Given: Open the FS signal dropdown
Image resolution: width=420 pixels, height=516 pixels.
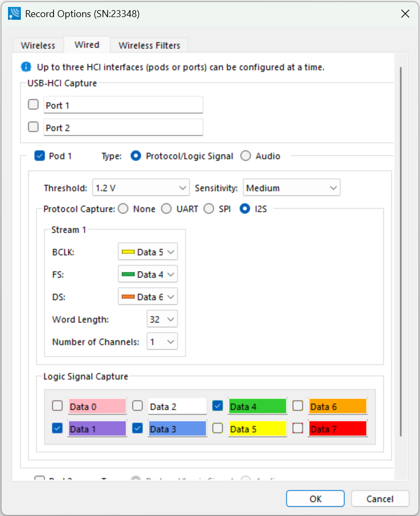Looking at the screenshot, I should tap(148, 274).
